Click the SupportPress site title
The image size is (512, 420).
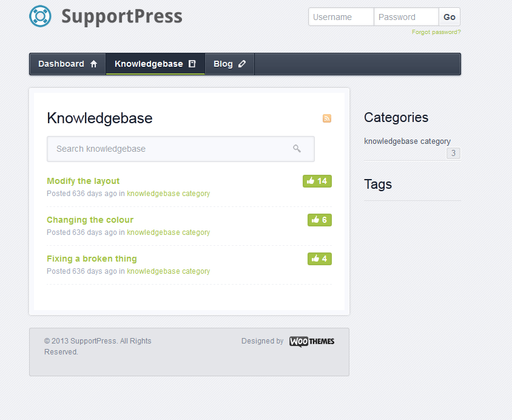point(122,16)
